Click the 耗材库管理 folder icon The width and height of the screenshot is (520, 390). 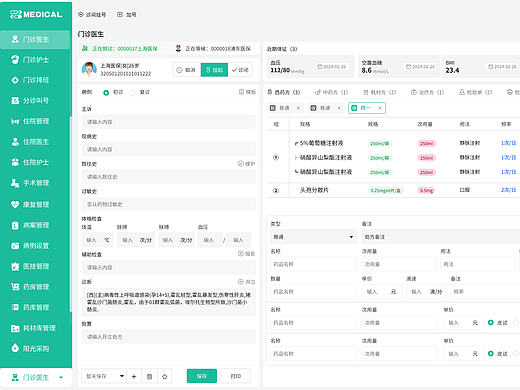pos(15,328)
